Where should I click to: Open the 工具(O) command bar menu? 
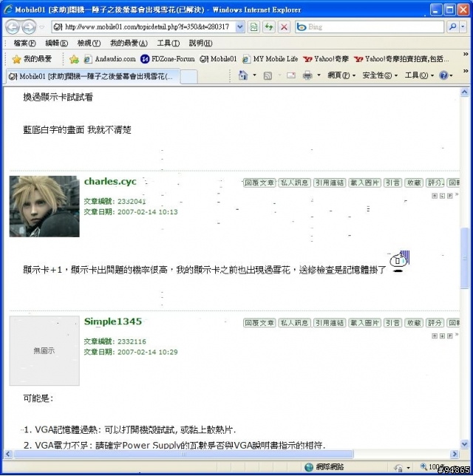point(419,75)
